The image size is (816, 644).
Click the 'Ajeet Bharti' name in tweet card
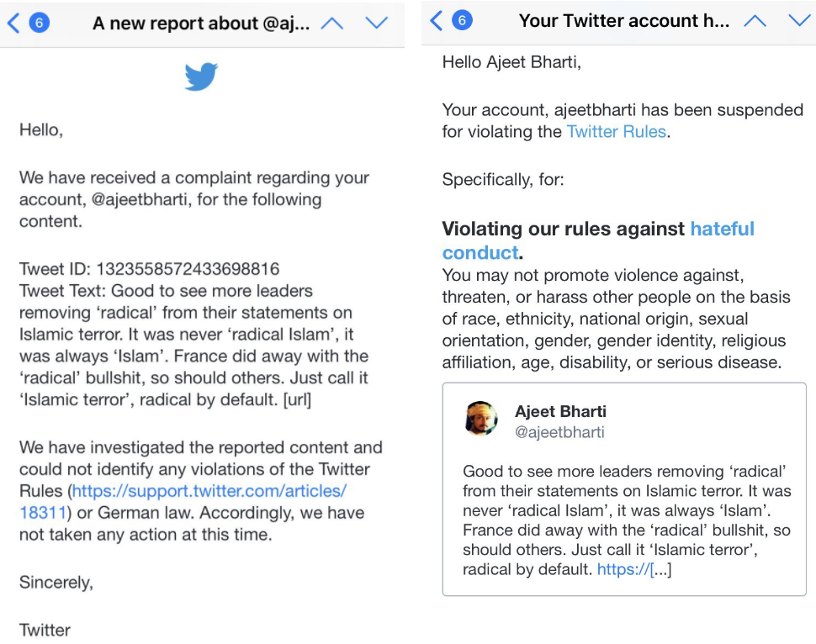pyautogui.click(x=560, y=411)
